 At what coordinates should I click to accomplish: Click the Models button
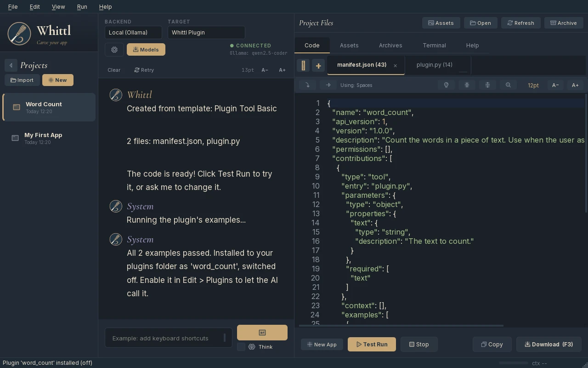[x=146, y=50]
